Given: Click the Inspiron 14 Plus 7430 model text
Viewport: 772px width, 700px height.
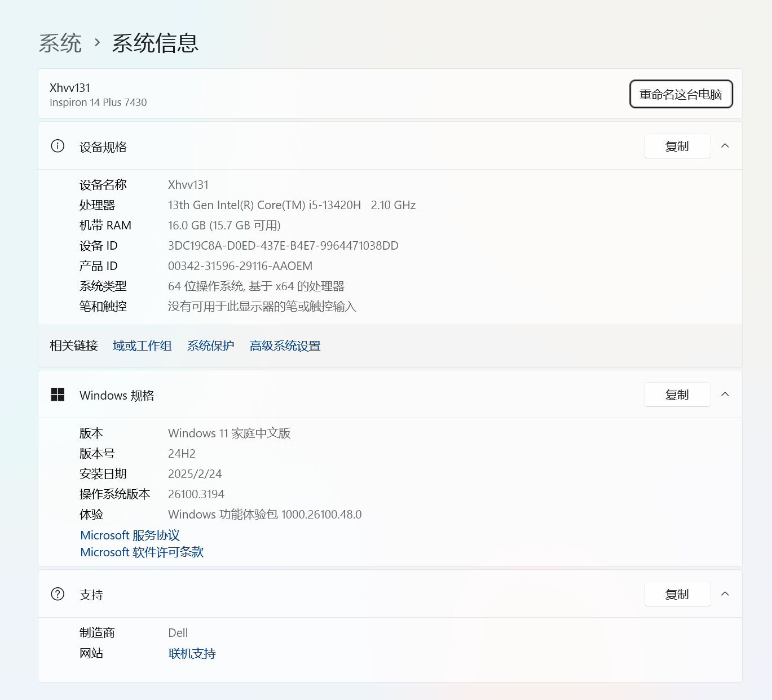Looking at the screenshot, I should [98, 102].
